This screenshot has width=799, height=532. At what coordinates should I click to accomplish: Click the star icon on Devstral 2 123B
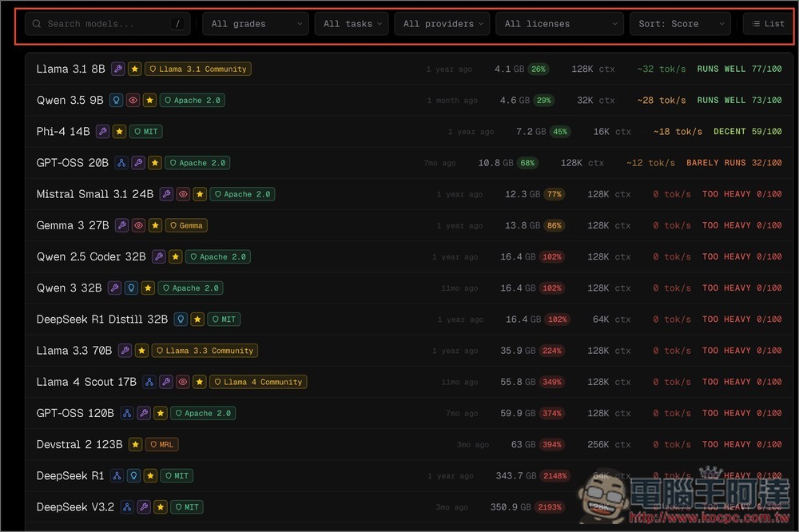pos(136,444)
